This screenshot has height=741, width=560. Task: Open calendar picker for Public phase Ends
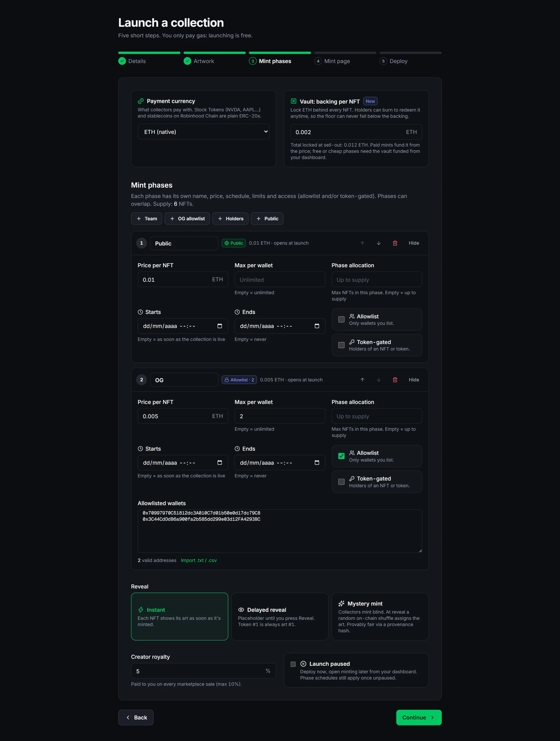point(317,326)
